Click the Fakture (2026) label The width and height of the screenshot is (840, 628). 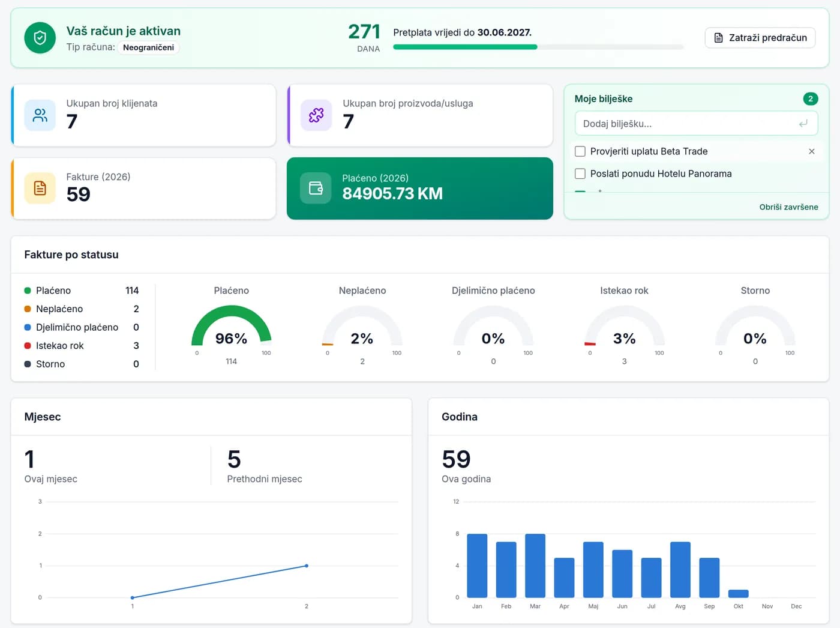point(98,177)
